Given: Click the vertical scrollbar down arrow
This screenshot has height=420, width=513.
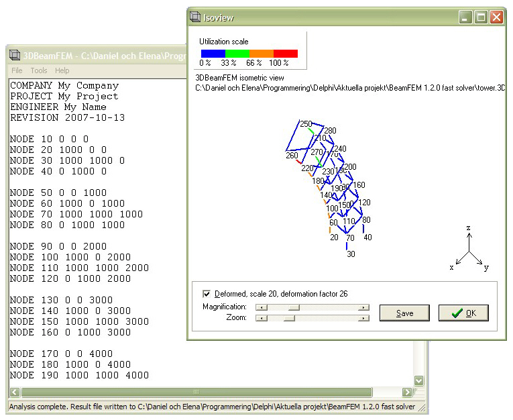Looking at the screenshot, I should [418, 380].
